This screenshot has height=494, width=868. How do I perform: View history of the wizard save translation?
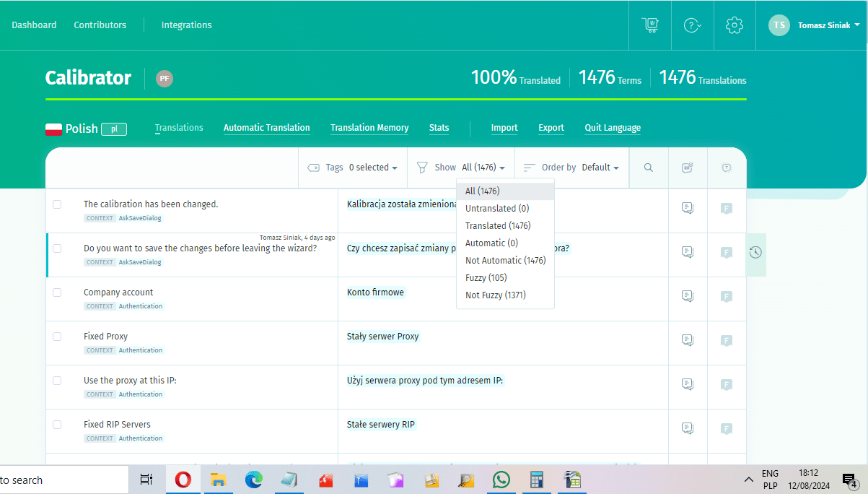755,252
